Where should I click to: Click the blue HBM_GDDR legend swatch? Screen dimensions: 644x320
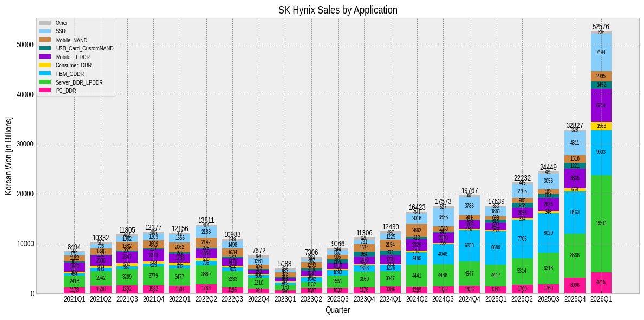pyautogui.click(x=44, y=74)
